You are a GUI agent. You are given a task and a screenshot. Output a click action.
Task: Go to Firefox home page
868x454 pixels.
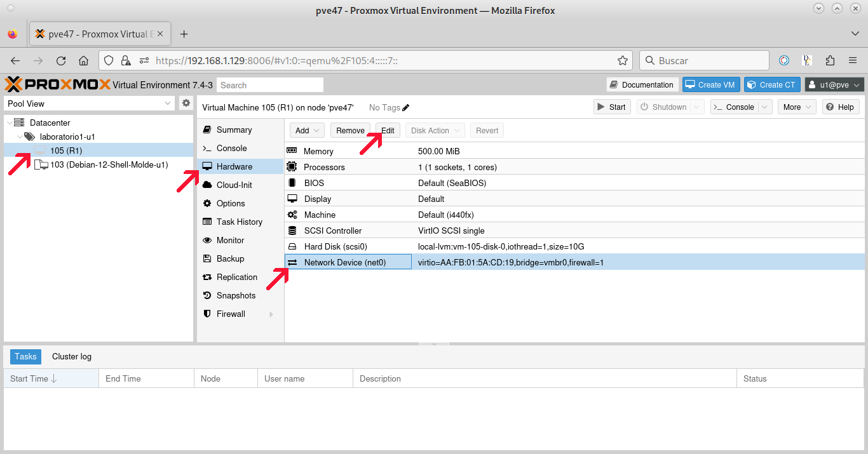click(83, 60)
